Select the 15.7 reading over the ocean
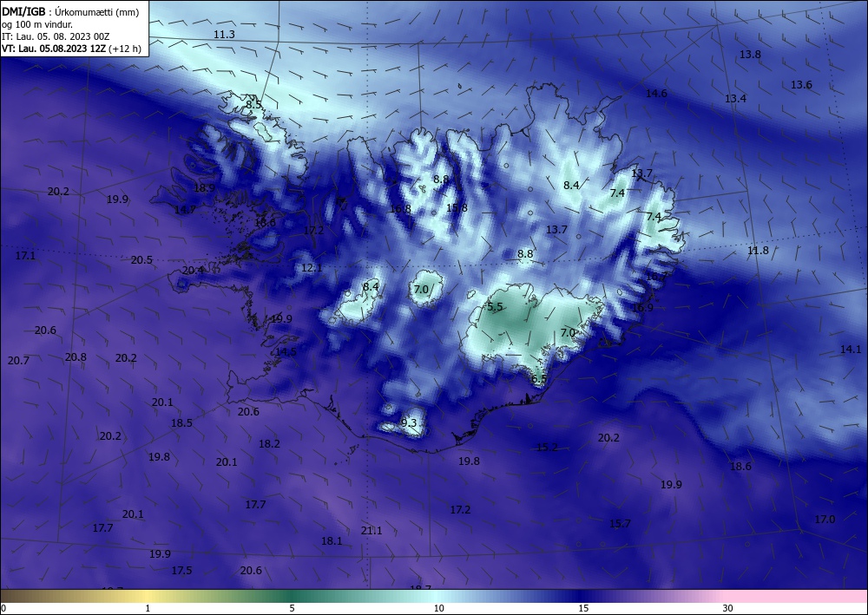This screenshot has height=615, width=868. coord(620,523)
